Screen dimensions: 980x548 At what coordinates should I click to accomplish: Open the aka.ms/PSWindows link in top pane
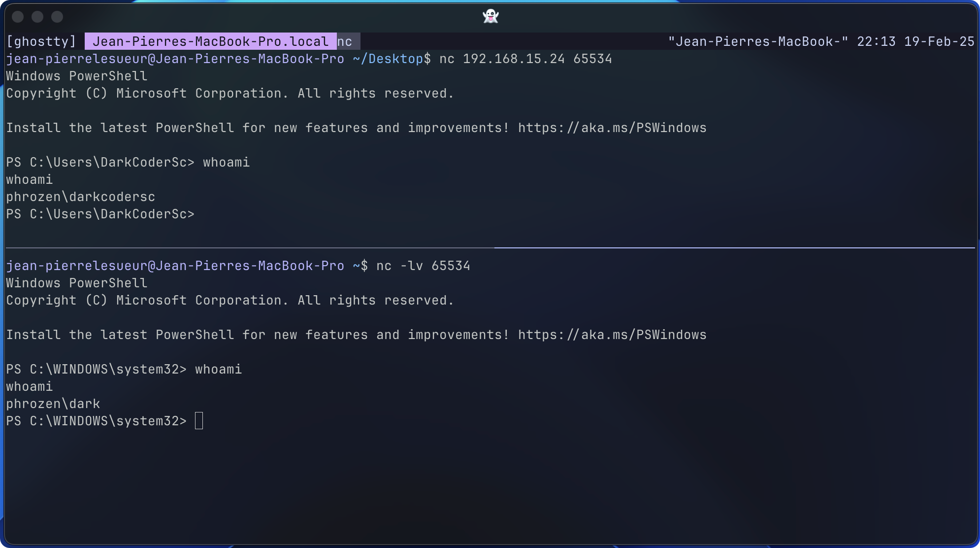pos(612,128)
